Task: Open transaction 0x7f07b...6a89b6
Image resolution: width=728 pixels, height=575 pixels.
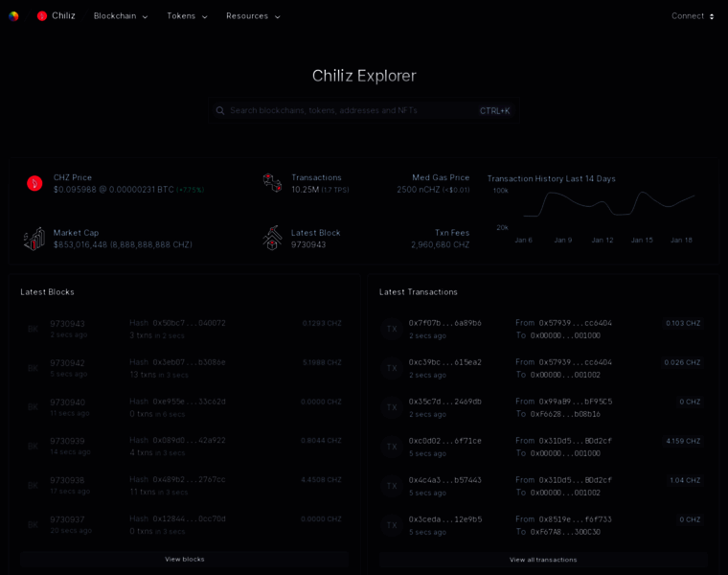Action: [444, 323]
